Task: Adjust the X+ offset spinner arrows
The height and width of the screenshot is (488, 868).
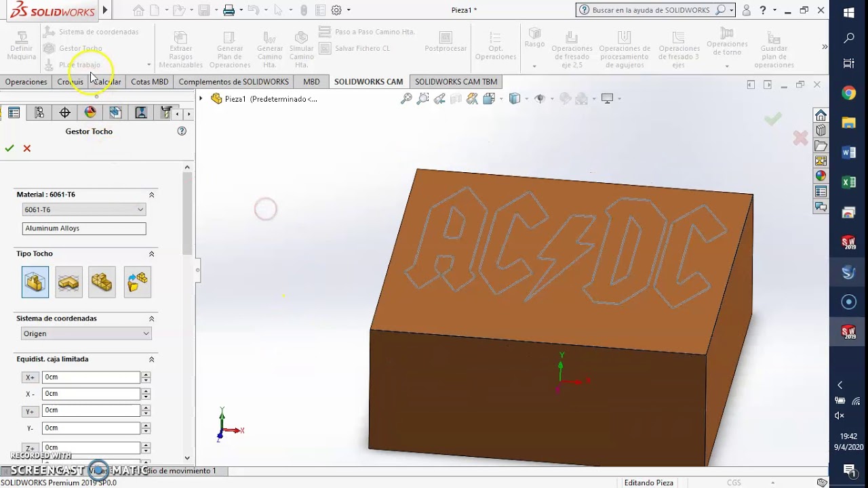Action: (x=146, y=377)
